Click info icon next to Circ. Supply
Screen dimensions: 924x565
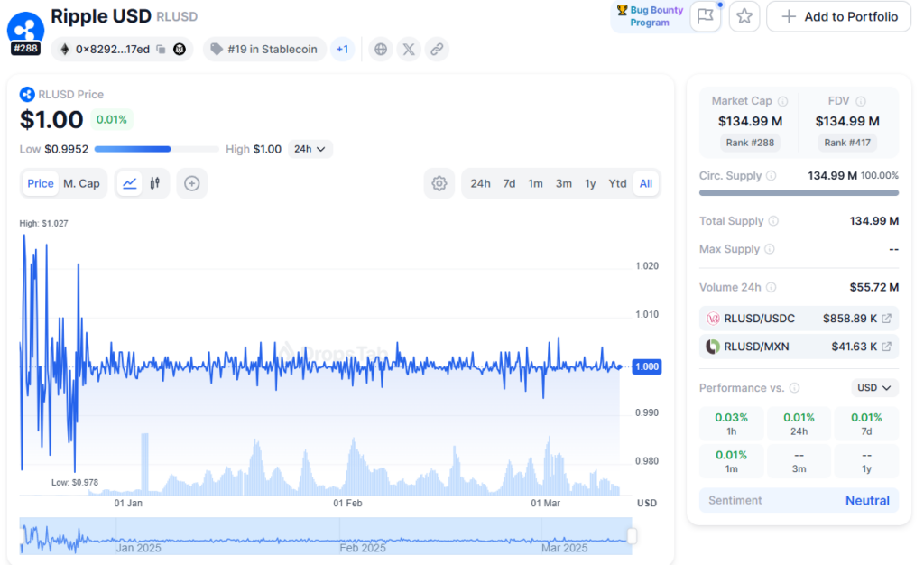click(771, 176)
